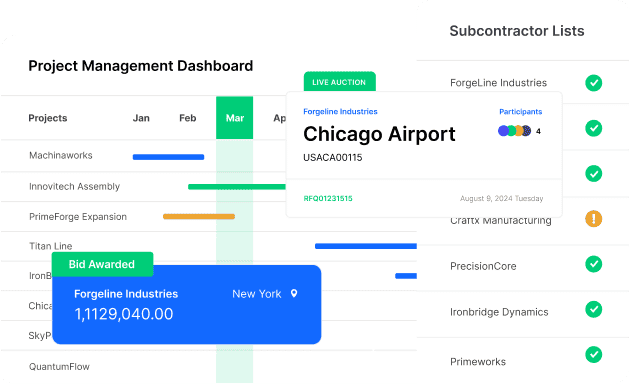630x384 pixels.
Task: Click the check icon for Ironbridge Dynamics
Action: (x=593, y=310)
